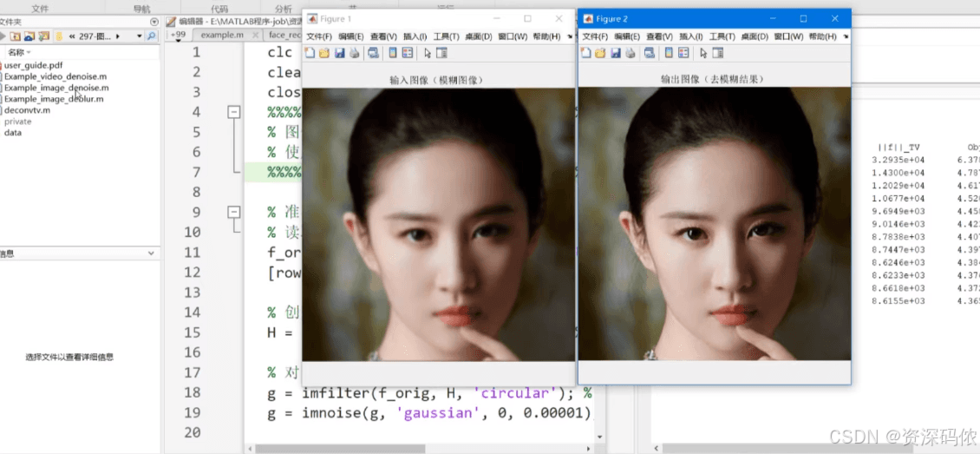The height and width of the screenshot is (454, 980).
Task: Click the cloud folder icon in path bar
Action: pos(29,36)
